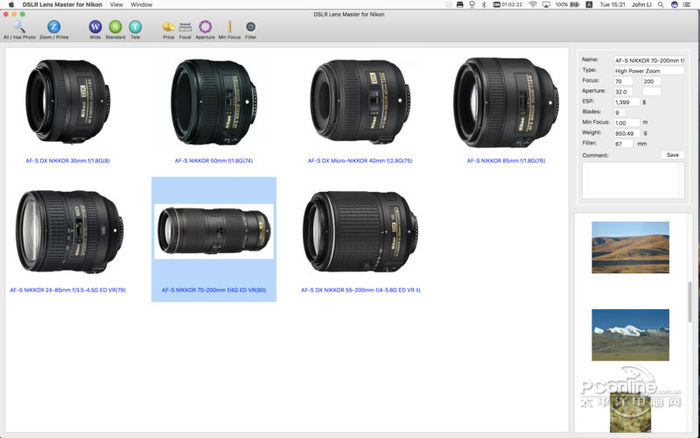
Task: Click the Bluetooth status icon
Action: 484,4
